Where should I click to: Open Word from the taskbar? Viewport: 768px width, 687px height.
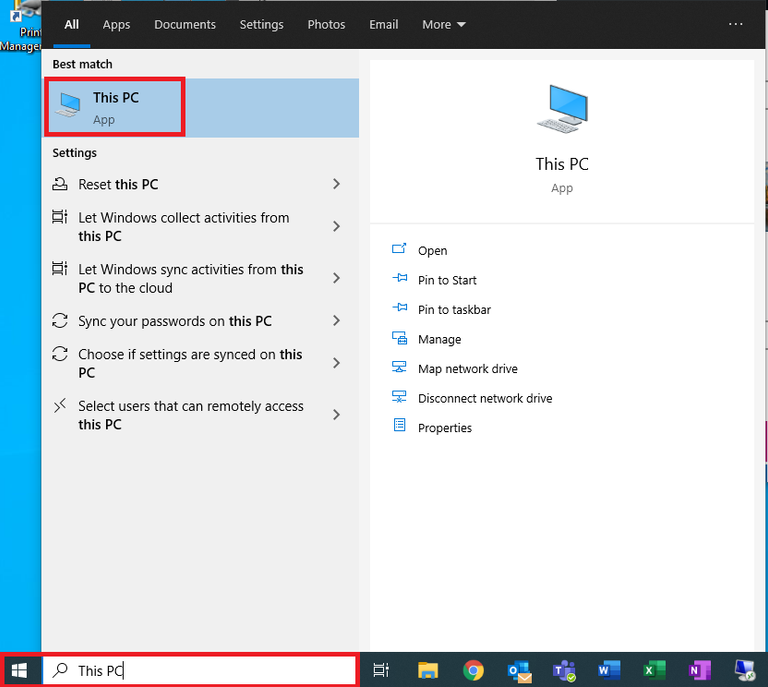pyautogui.click(x=609, y=670)
